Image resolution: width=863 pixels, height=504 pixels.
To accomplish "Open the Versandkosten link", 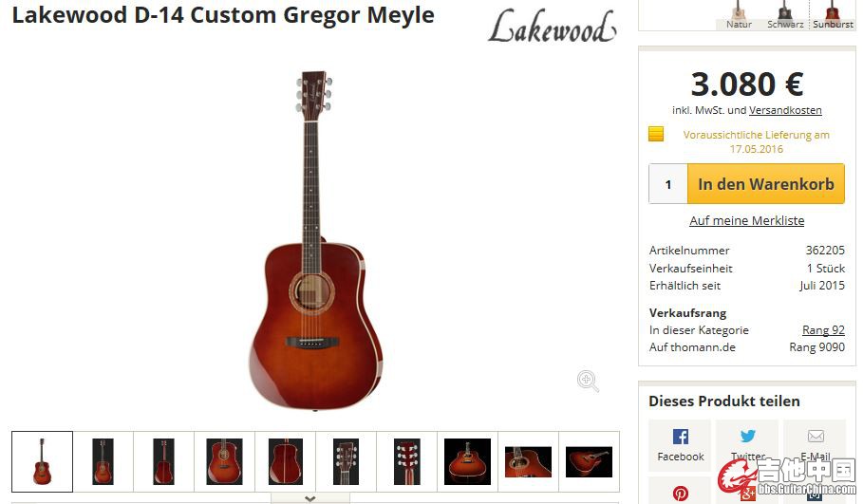I will click(x=785, y=110).
